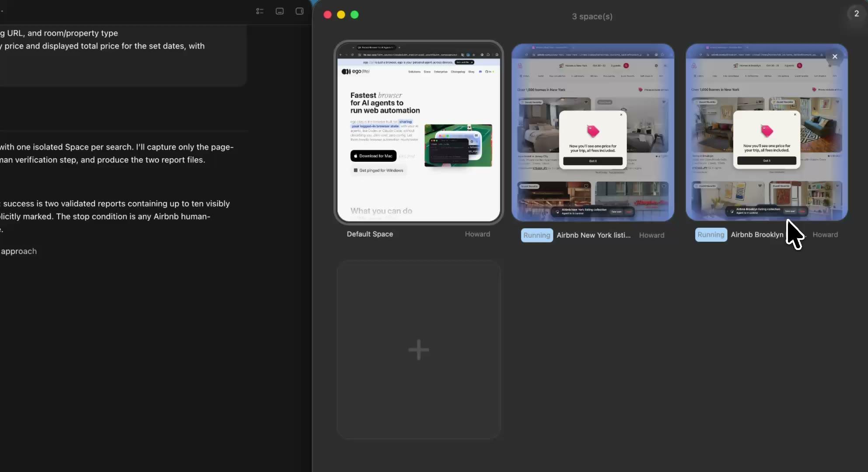This screenshot has width=868, height=472.
Task: Click 'Howard' beside the Airbnb New York space
Action: [x=651, y=235]
